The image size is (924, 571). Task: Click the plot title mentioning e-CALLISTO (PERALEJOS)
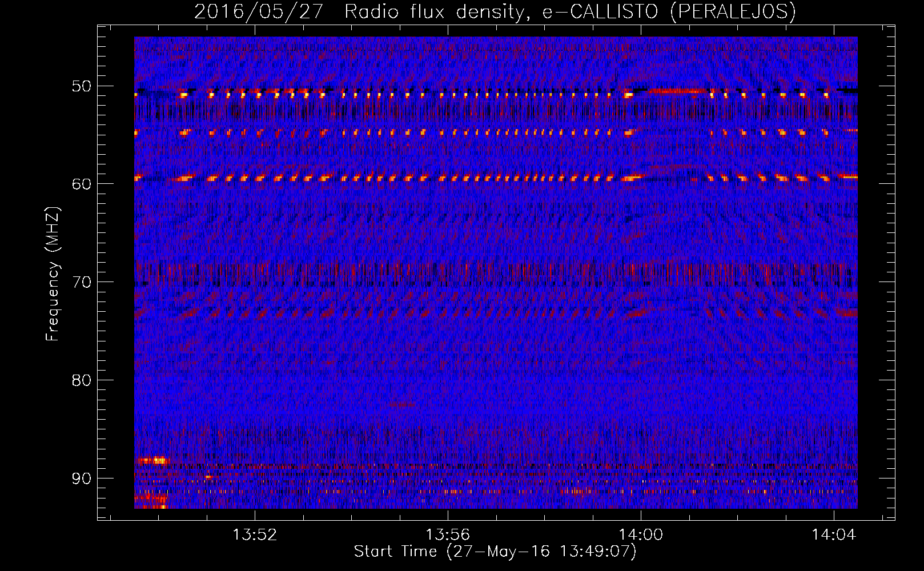click(x=495, y=12)
